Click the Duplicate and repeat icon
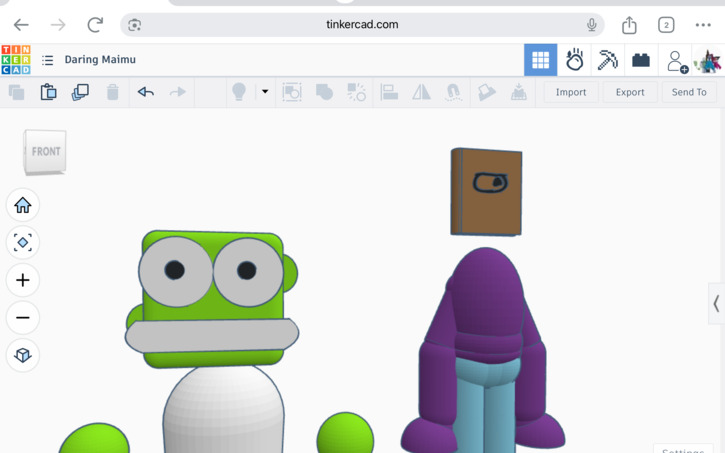Image resolution: width=725 pixels, height=453 pixels. pyautogui.click(x=80, y=92)
